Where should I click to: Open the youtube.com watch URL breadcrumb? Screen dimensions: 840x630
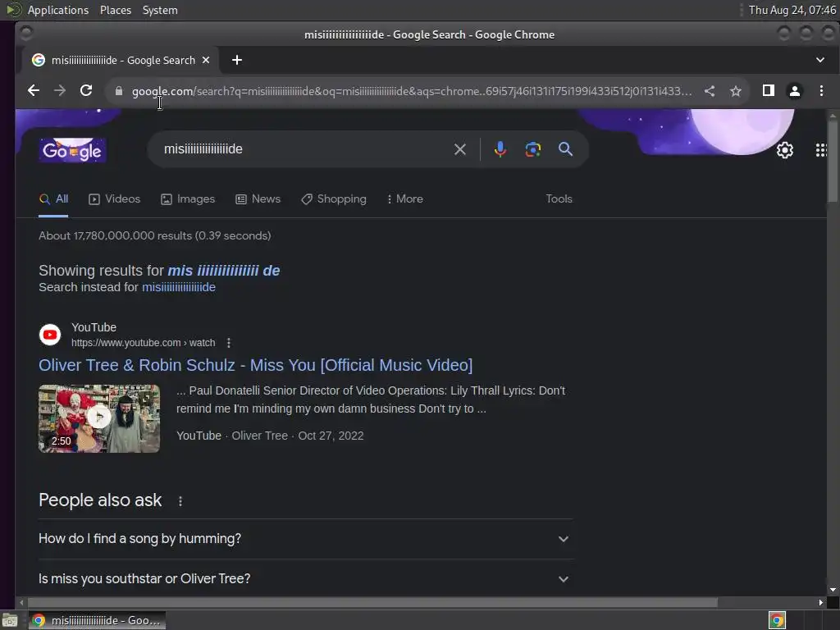(143, 343)
